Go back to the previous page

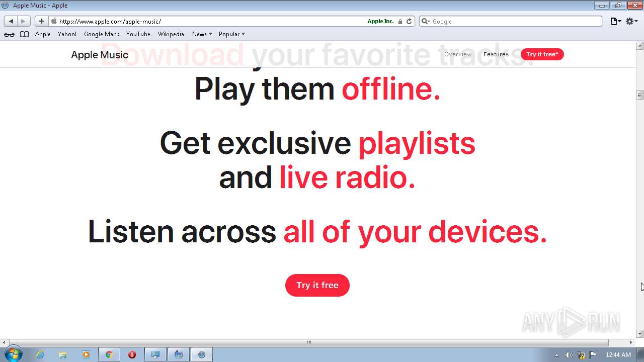coord(11,21)
